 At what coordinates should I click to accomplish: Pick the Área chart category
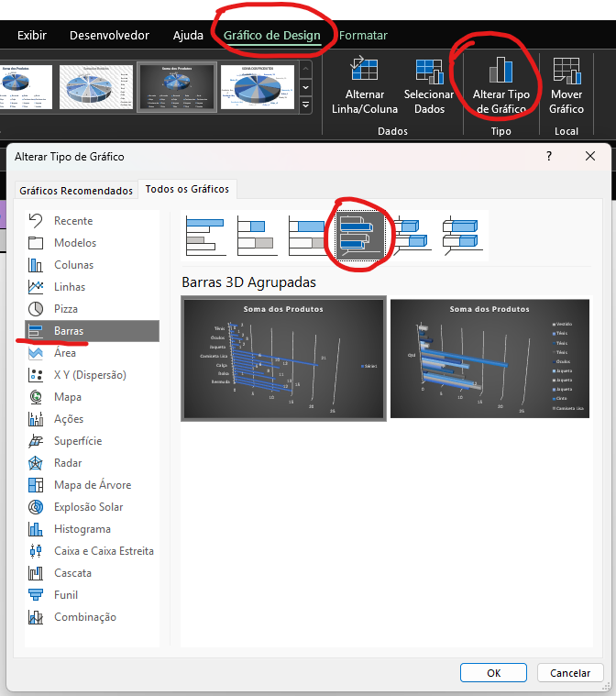click(92, 353)
